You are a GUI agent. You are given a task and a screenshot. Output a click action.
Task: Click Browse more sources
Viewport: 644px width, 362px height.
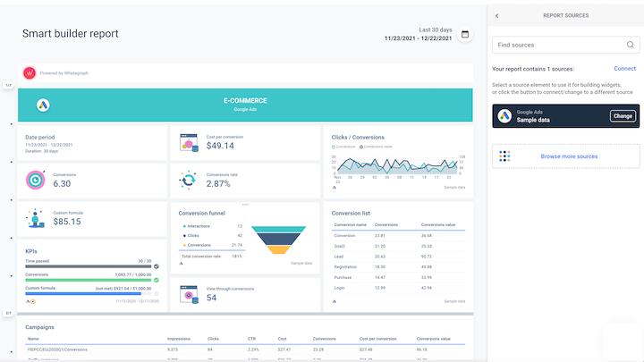(x=569, y=156)
